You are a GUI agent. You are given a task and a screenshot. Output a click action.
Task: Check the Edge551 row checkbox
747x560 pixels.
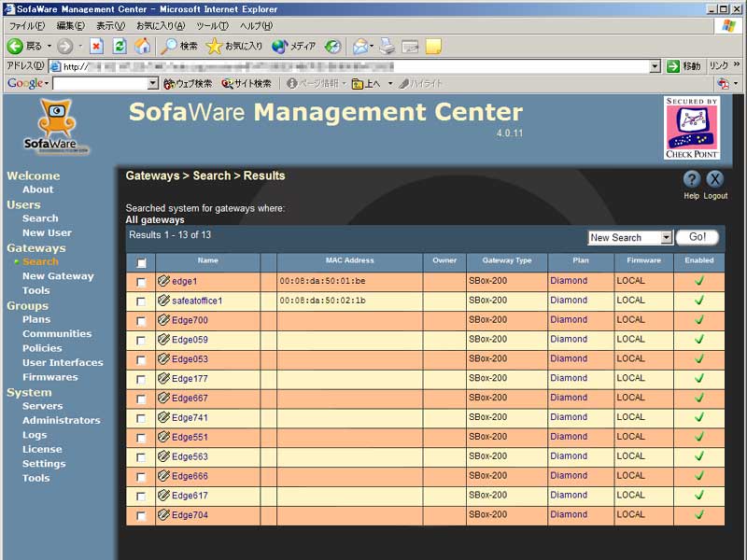pyautogui.click(x=141, y=438)
